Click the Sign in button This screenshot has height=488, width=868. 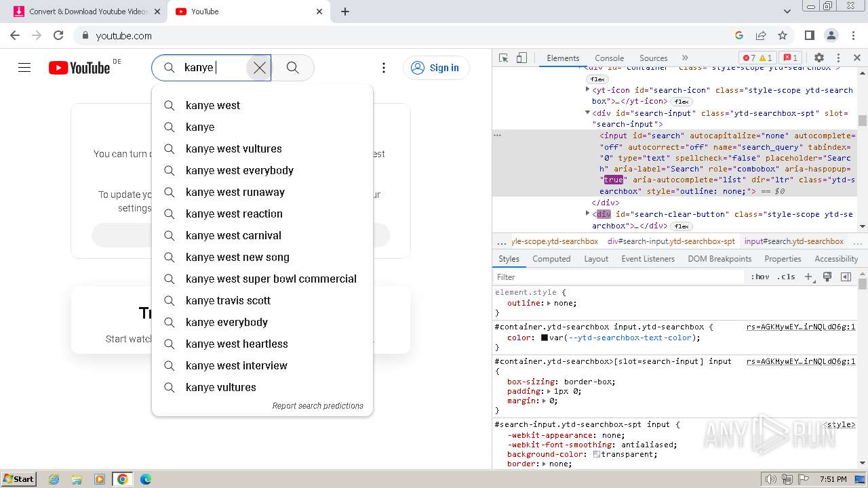(435, 68)
